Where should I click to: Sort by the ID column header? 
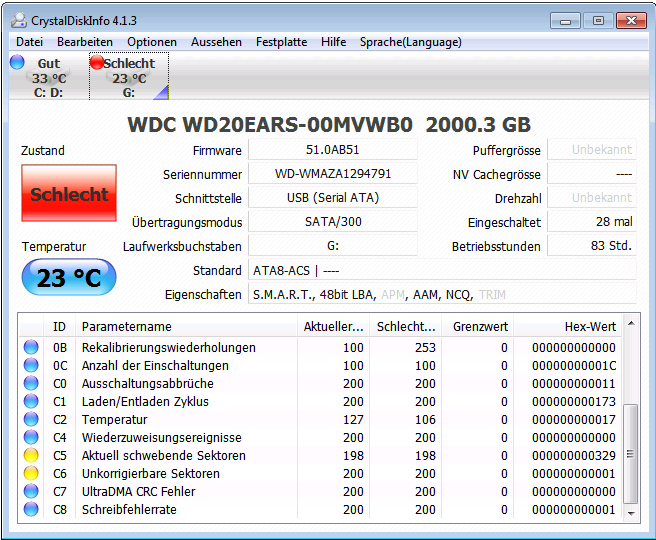pyautogui.click(x=59, y=326)
